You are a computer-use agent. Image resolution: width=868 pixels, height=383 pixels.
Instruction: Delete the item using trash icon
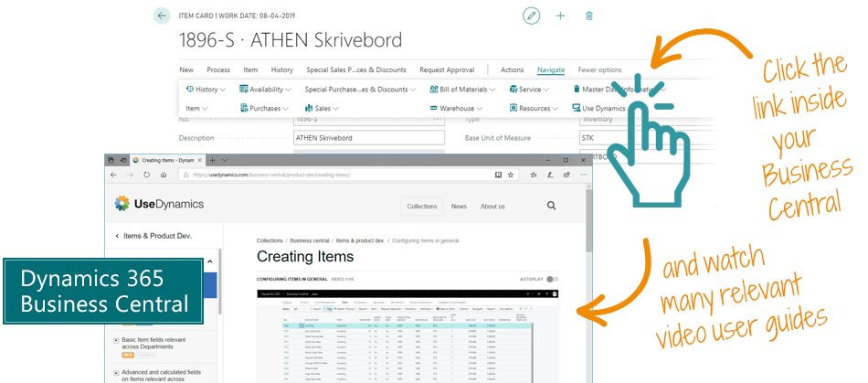tap(589, 16)
